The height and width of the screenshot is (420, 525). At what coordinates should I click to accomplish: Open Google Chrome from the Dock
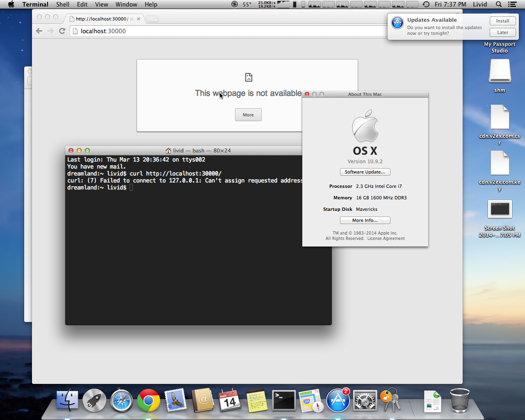click(148, 400)
